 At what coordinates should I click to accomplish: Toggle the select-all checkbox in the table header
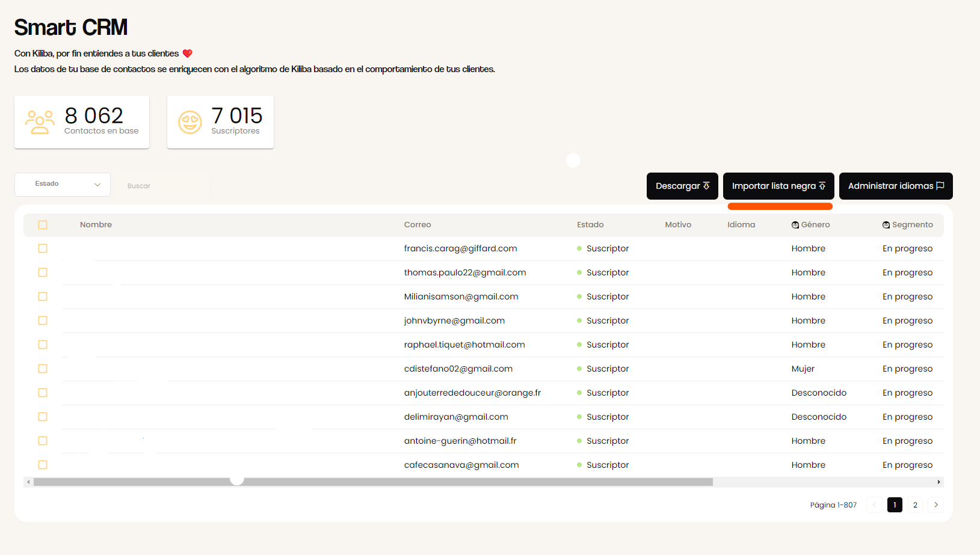point(43,225)
